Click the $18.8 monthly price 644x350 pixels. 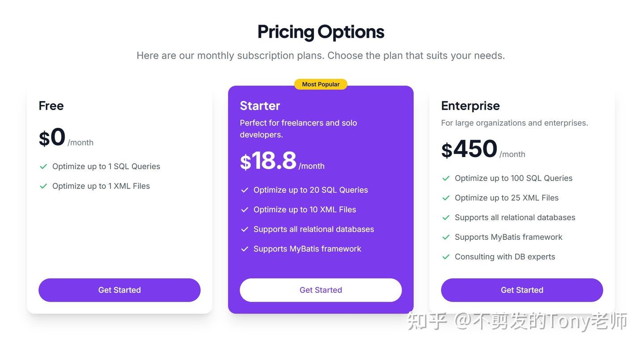(268, 161)
